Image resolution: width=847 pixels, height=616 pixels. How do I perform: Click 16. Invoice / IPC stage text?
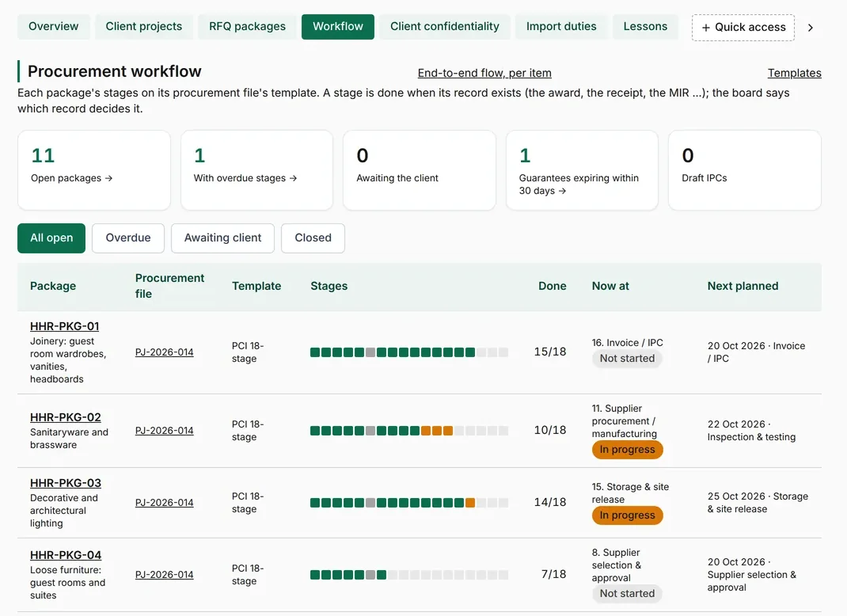tap(627, 343)
